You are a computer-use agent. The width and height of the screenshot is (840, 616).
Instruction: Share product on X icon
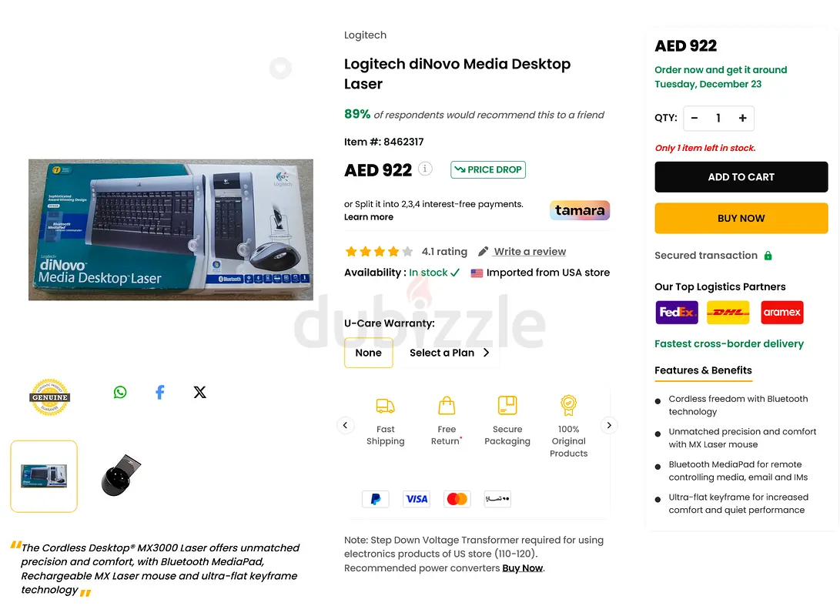[x=200, y=392]
